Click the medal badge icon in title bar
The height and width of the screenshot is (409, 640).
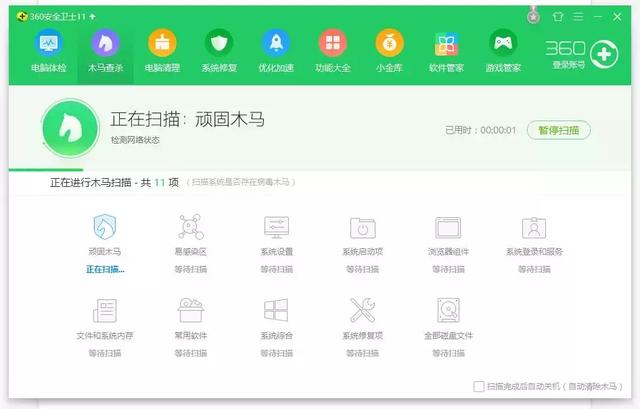pos(533,16)
